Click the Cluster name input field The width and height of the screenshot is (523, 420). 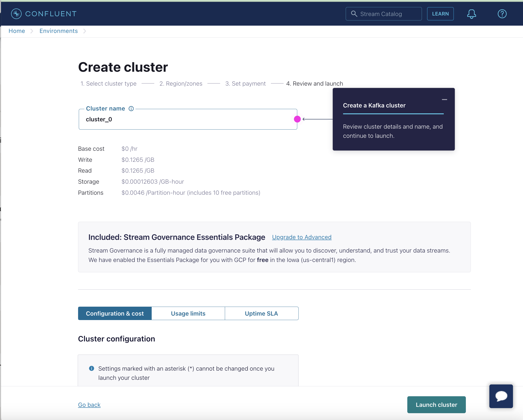coord(188,119)
